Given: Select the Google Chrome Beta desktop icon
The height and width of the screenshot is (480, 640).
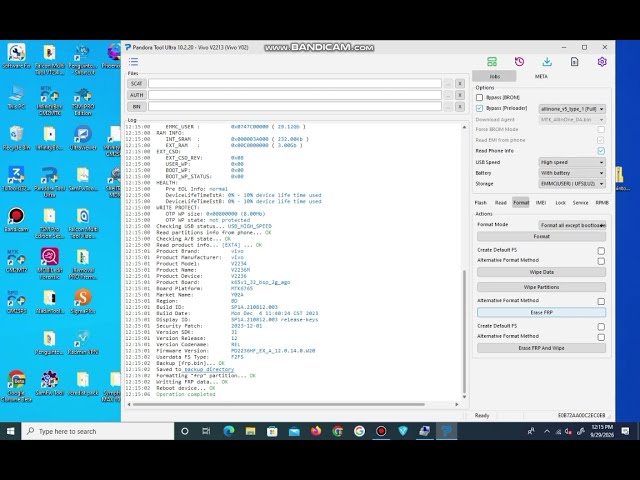Looking at the screenshot, I should coord(16,386).
